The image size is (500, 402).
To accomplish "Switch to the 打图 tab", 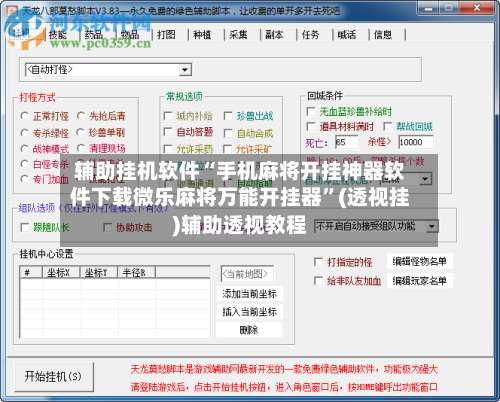I will (166, 34).
